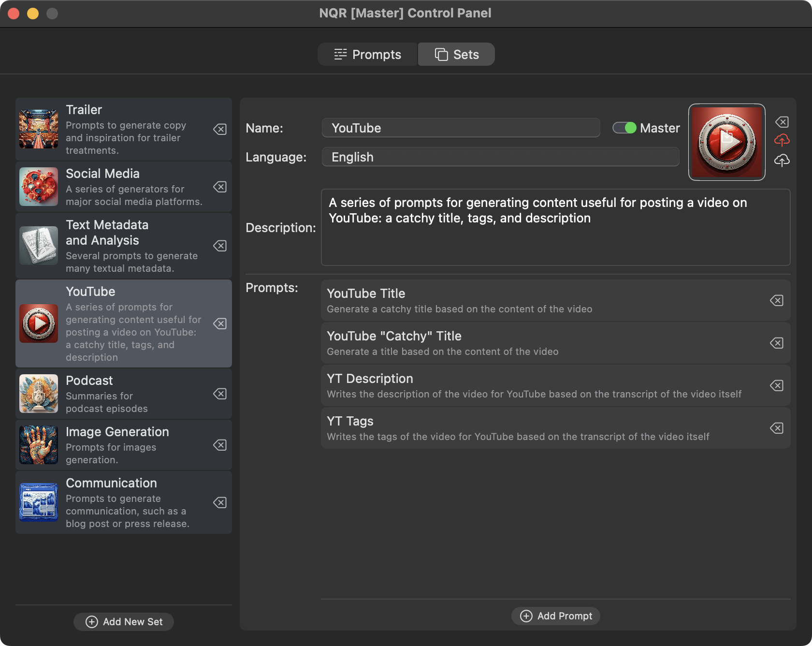Click the Add Prompt button
812x646 pixels.
click(x=556, y=616)
